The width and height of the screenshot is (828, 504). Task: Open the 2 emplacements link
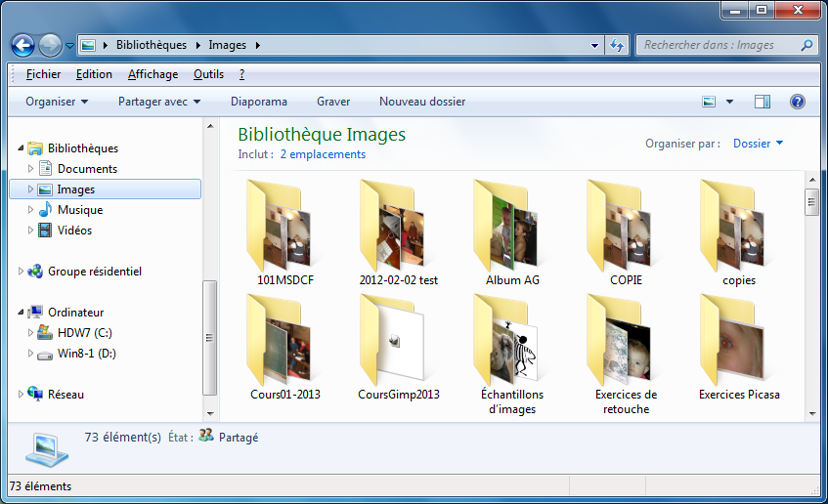(x=323, y=154)
